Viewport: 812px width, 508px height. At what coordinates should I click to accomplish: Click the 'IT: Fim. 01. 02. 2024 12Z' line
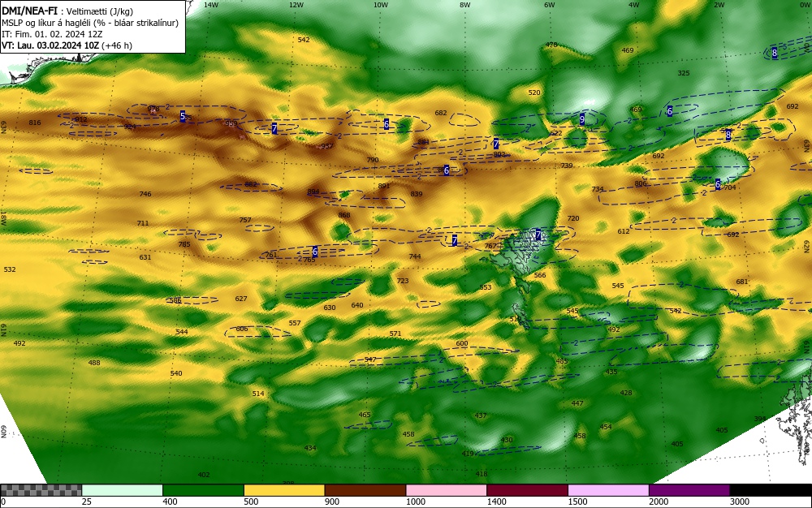tap(52, 34)
